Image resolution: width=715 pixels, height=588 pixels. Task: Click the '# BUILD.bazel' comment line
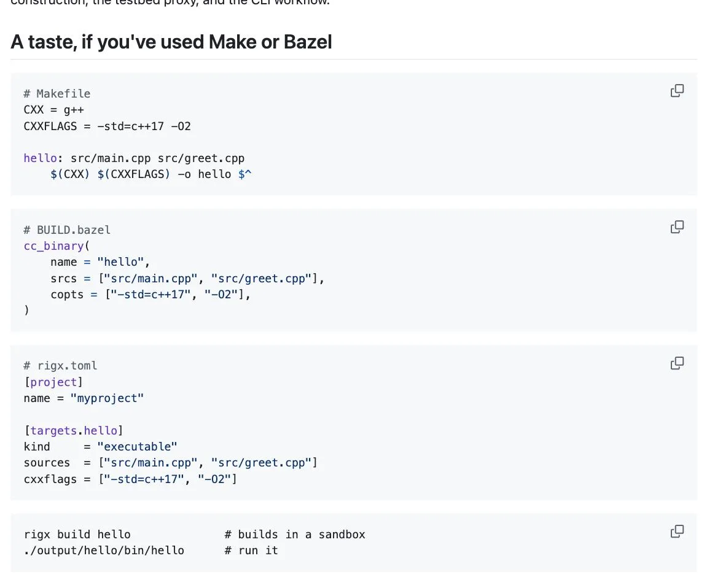point(67,230)
